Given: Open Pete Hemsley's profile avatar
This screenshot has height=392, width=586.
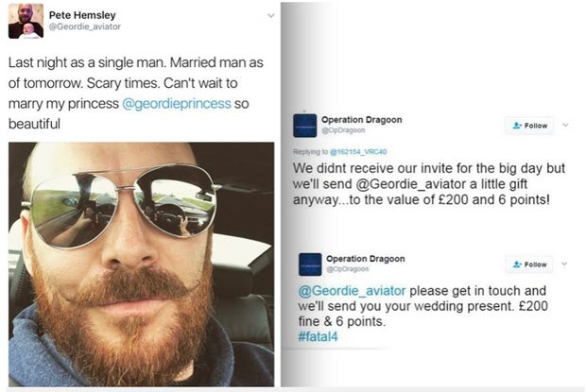Looking at the screenshot, I should (26, 21).
